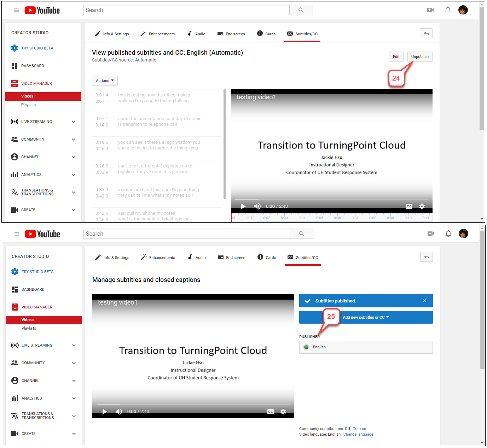The image size is (487, 448).
Task: Open player settings gear in lower screenshot
Action: pyautogui.click(x=283, y=412)
